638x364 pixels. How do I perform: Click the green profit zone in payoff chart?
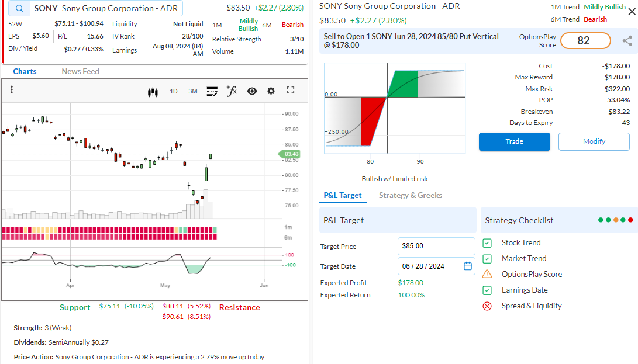click(x=402, y=84)
